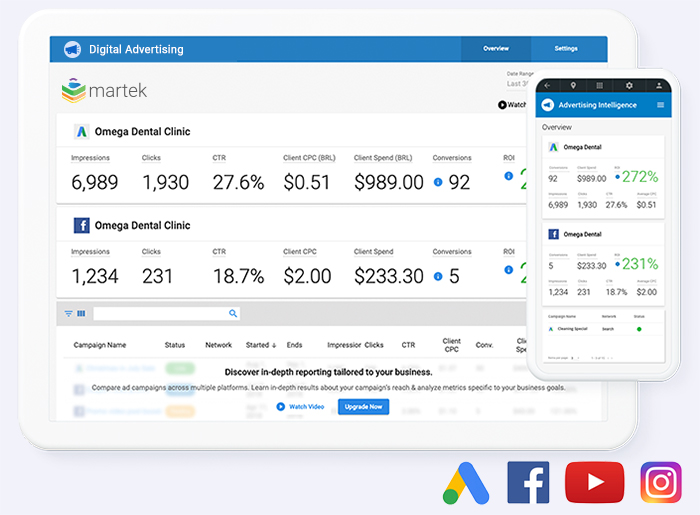Tap back arrow in phone top bar
700x515 pixels.
[547, 86]
